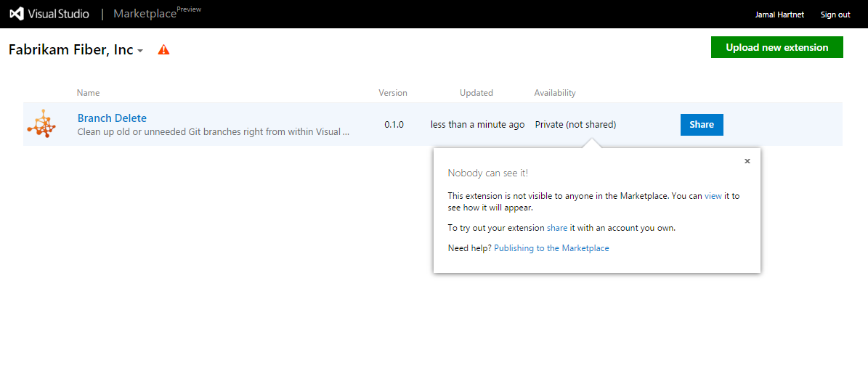Click the 'share' link in popup

pyautogui.click(x=557, y=227)
